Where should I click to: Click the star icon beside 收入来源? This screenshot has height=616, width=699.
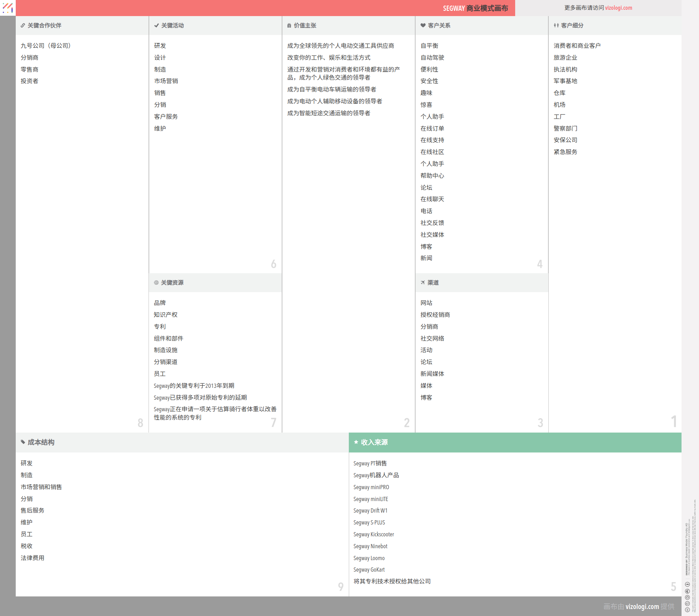[356, 442]
